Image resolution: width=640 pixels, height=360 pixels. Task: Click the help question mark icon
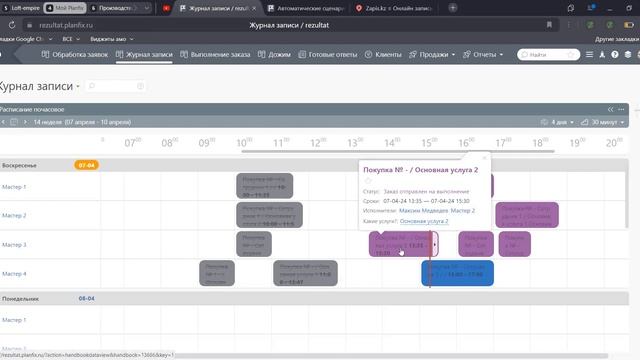(615, 54)
